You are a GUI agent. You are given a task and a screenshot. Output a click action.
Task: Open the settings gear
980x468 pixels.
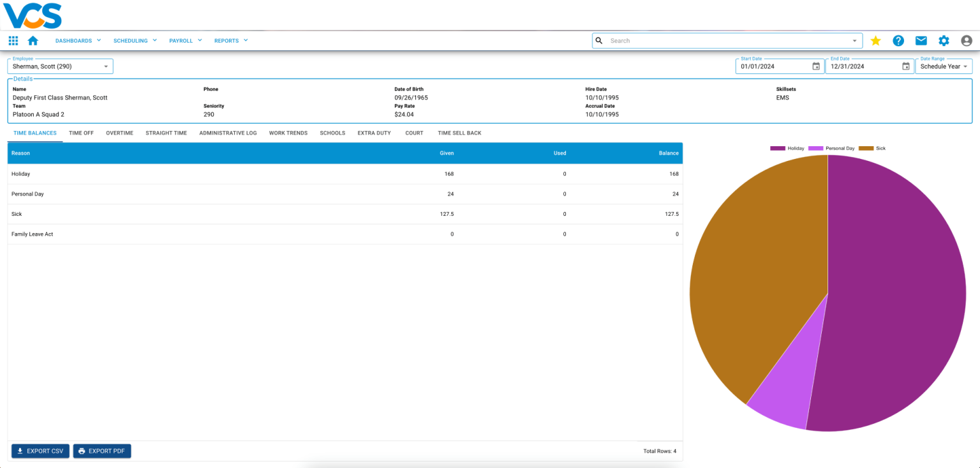(944, 40)
